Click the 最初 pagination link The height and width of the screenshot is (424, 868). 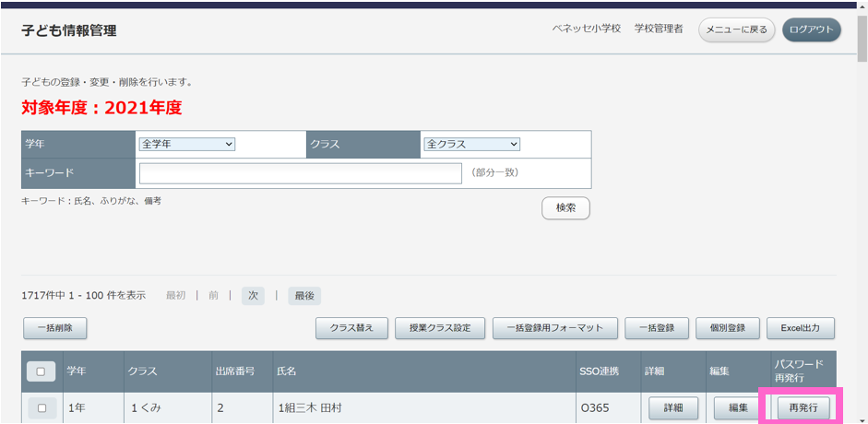pos(175,296)
